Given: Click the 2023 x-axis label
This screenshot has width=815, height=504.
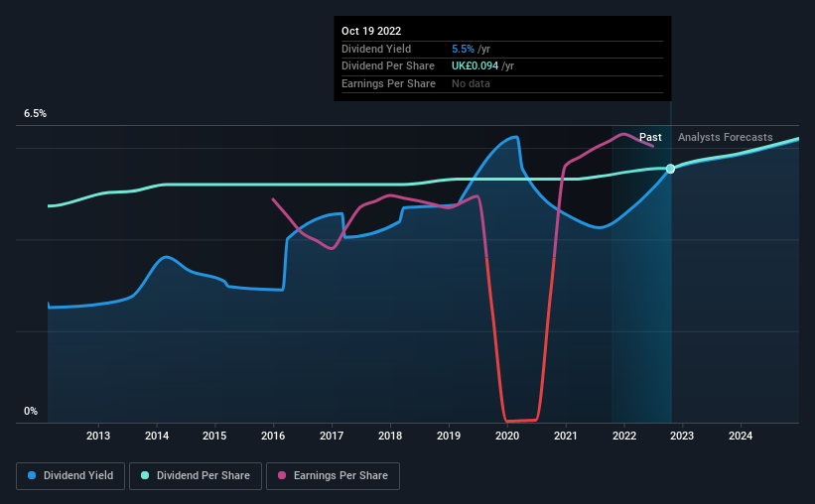Looking at the screenshot, I should 682,436.
